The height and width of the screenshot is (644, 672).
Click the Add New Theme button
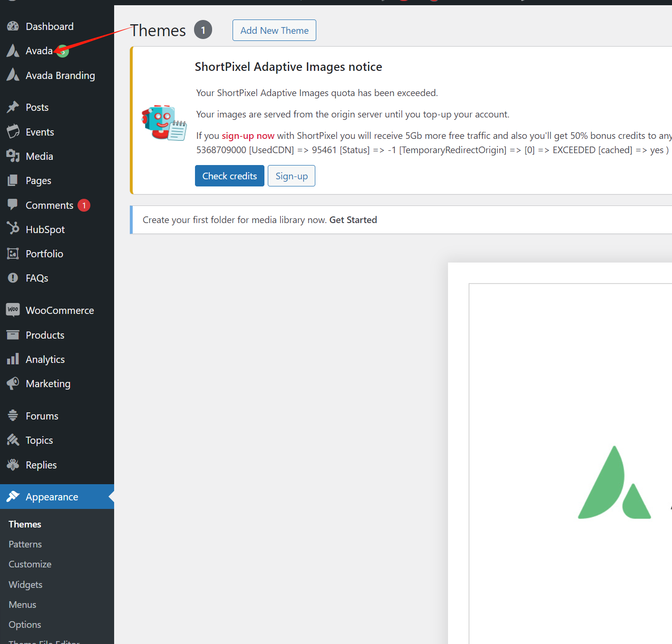coord(274,30)
